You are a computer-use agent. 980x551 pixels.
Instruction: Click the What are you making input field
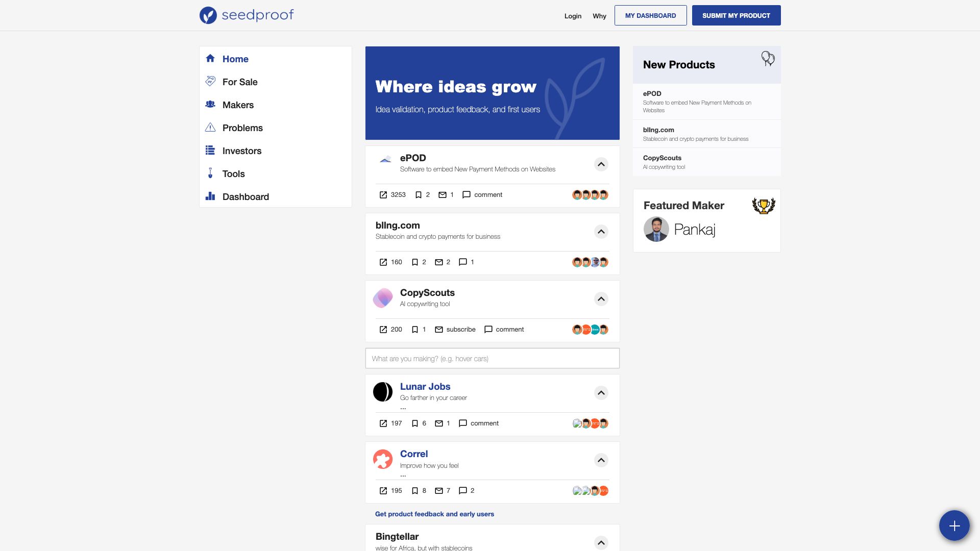coord(492,358)
